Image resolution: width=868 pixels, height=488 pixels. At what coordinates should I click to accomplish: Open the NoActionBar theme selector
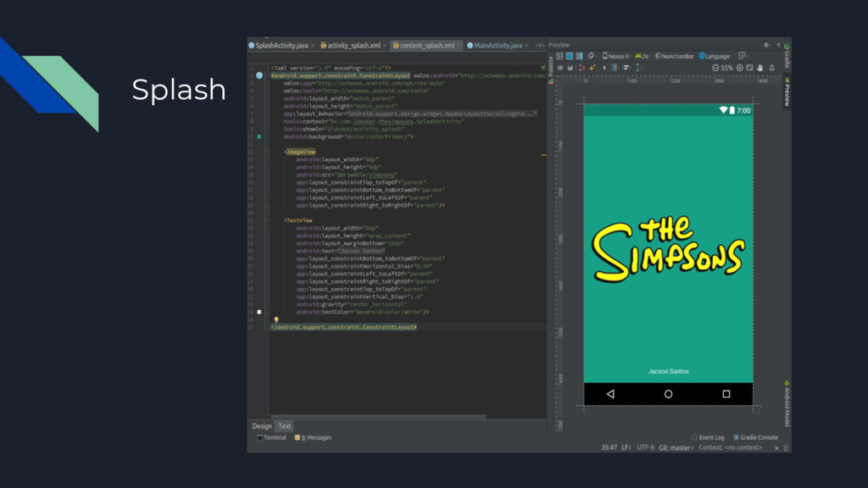[x=674, y=56]
